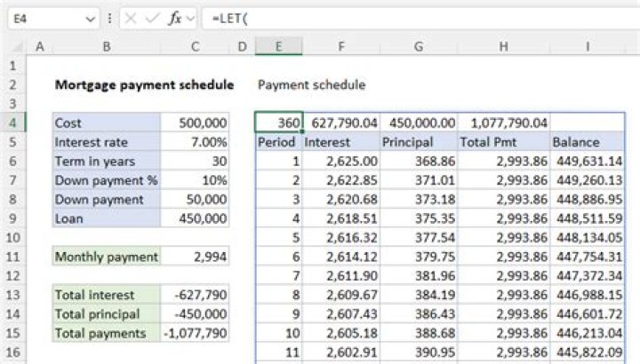The height and width of the screenshot is (364, 640).
Task: Select the Cost value 500,000
Action: click(195, 123)
